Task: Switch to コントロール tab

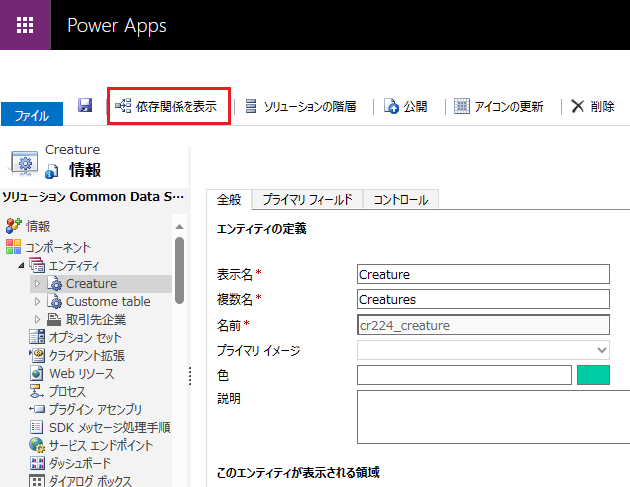Action: [400, 200]
